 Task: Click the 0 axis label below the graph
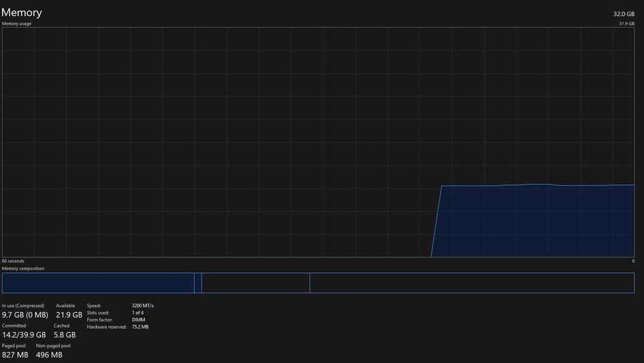coord(633,261)
